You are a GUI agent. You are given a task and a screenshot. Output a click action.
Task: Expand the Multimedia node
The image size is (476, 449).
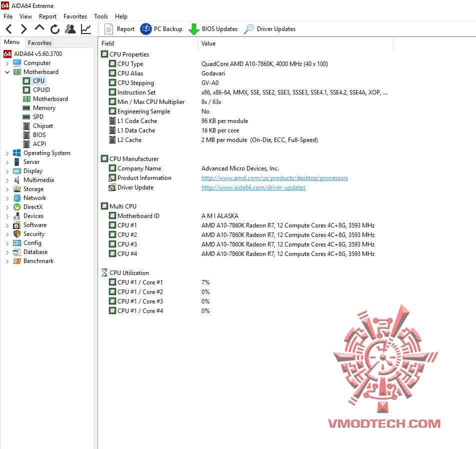pyautogui.click(x=7, y=180)
